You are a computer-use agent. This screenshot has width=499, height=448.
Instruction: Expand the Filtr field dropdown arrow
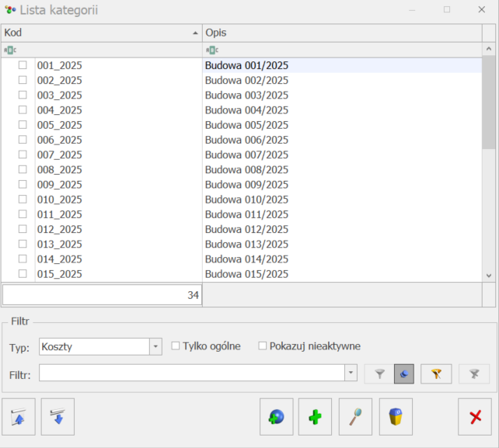point(351,373)
